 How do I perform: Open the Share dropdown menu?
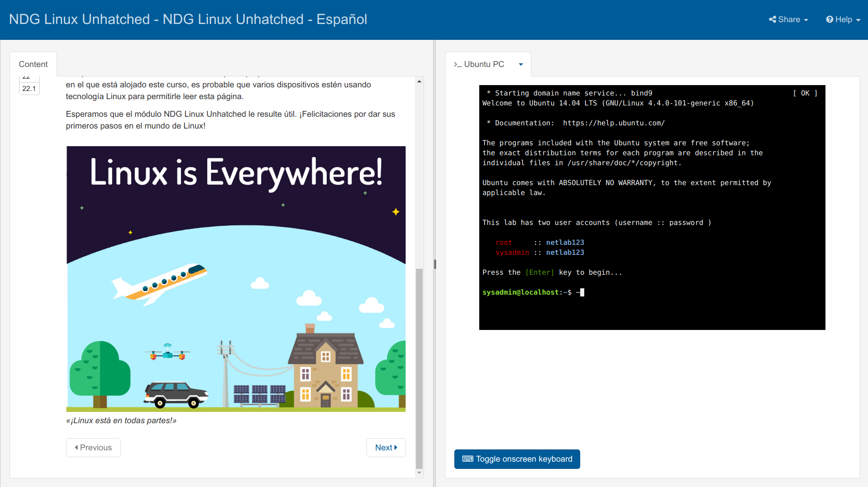coord(788,19)
